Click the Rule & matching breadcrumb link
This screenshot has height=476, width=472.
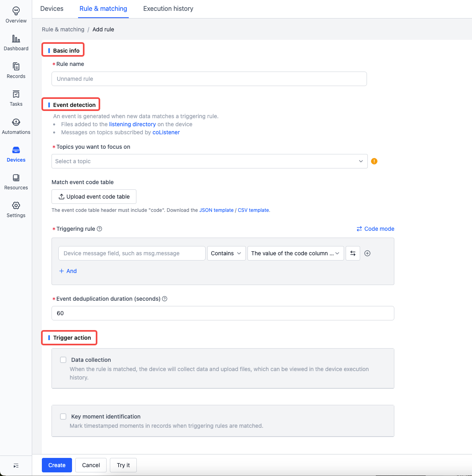[x=63, y=29]
